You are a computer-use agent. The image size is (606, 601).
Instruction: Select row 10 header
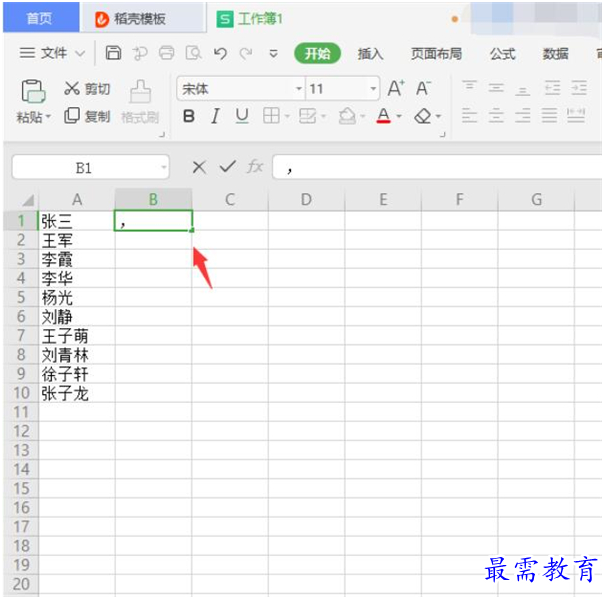point(21,393)
